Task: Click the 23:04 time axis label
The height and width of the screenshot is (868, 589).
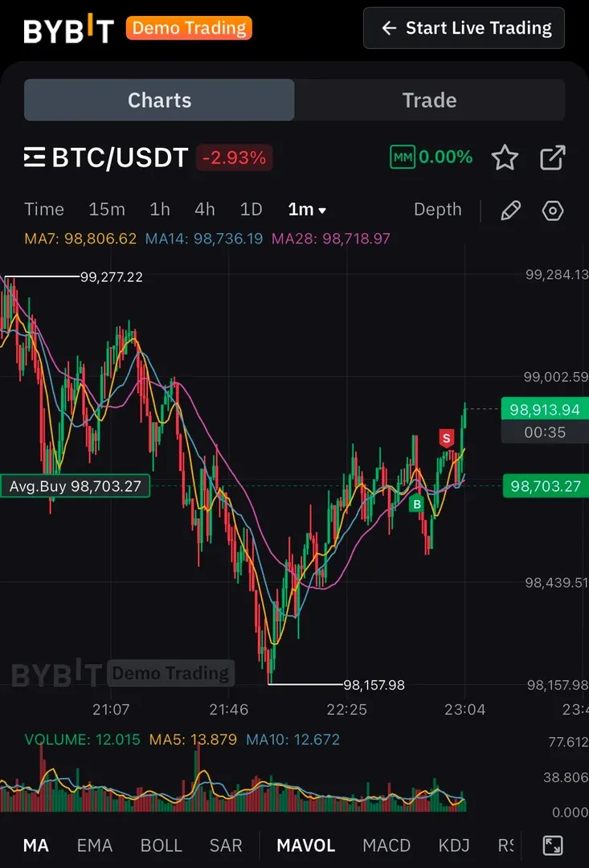Action: pos(465,710)
